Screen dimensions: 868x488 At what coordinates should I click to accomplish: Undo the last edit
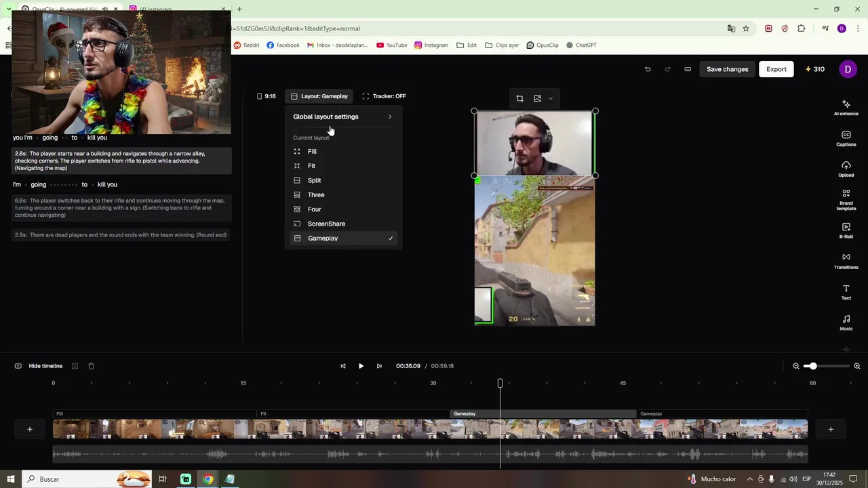click(x=648, y=69)
